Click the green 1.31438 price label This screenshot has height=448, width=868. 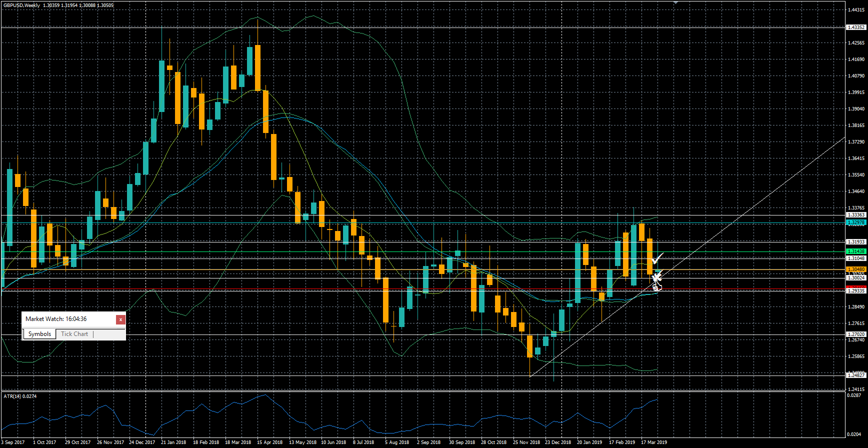[855, 251]
